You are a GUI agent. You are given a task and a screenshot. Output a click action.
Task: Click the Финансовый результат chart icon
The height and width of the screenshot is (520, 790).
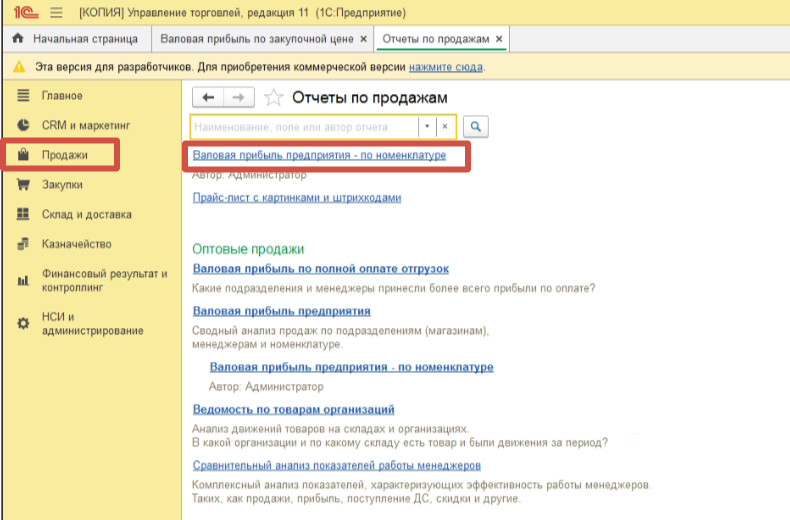pyautogui.click(x=23, y=281)
